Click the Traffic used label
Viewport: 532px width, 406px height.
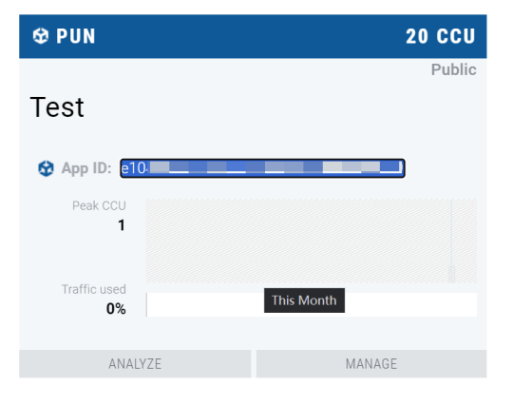pos(94,289)
